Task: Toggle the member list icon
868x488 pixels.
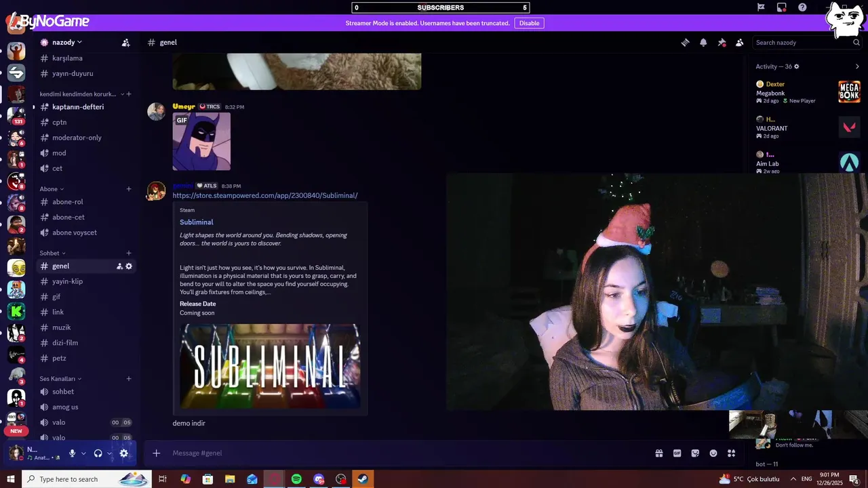Action: [740, 42]
